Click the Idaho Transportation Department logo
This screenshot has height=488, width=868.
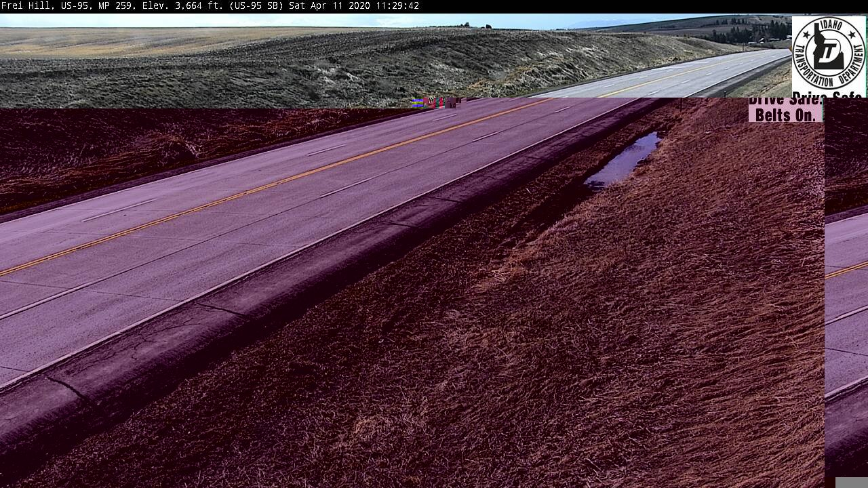click(829, 54)
